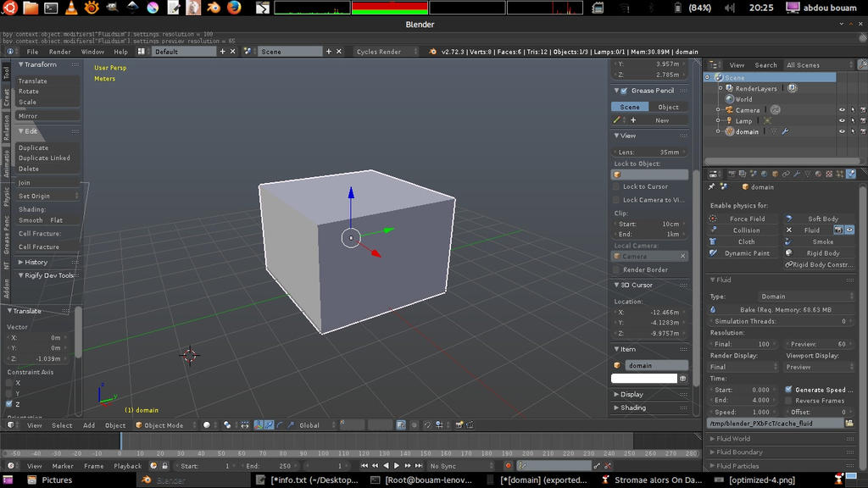
Task: Toggle Generate Speed Vectors checkbox
Action: [x=788, y=390]
